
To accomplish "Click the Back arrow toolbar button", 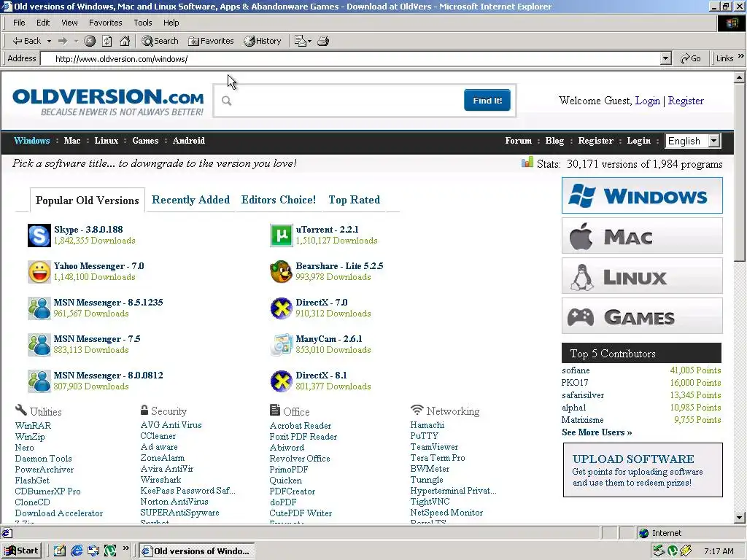I will click(26, 41).
